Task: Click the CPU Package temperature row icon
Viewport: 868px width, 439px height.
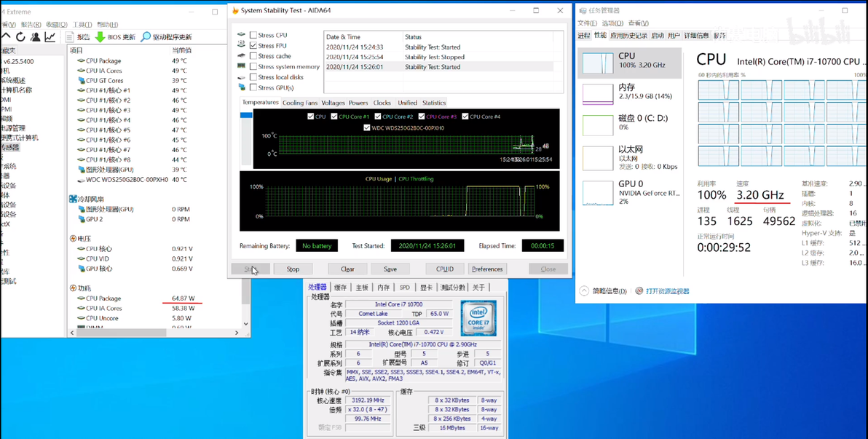Action: (81, 61)
